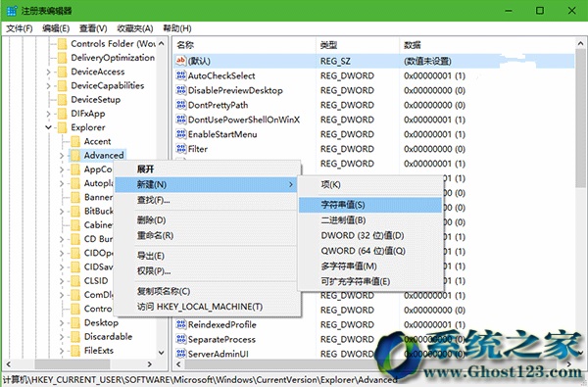This screenshot has height=387, width=588.
Task: Click the 名称 column header
Action: pyautogui.click(x=185, y=45)
